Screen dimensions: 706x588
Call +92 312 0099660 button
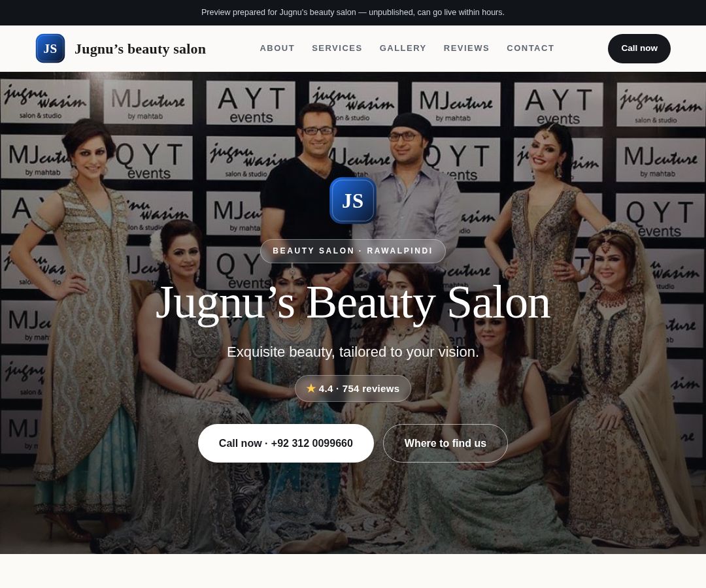pos(286,443)
